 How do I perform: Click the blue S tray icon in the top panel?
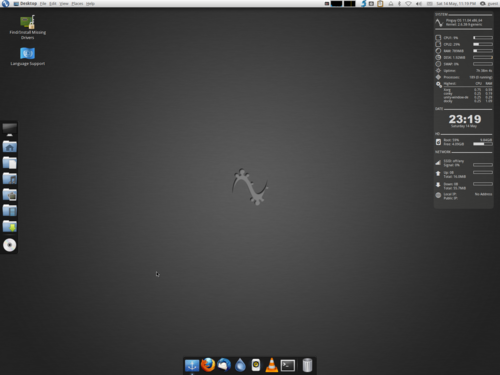(x=363, y=3)
